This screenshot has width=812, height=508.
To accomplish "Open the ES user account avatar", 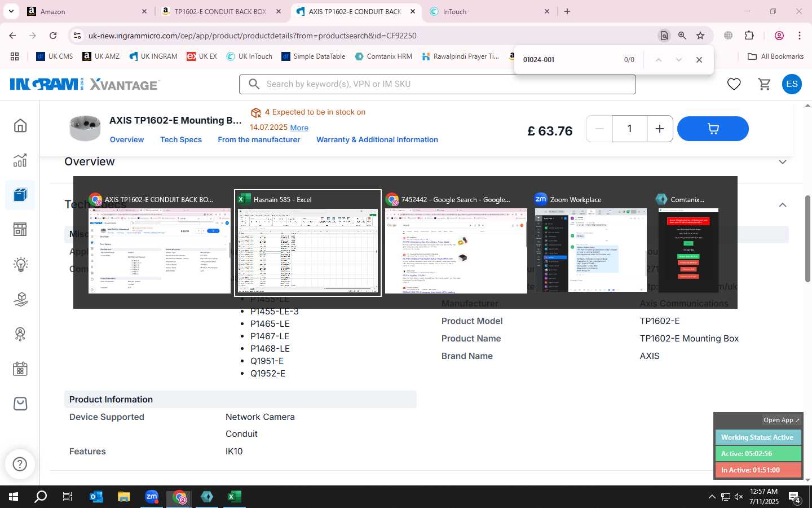I will tap(792, 84).
